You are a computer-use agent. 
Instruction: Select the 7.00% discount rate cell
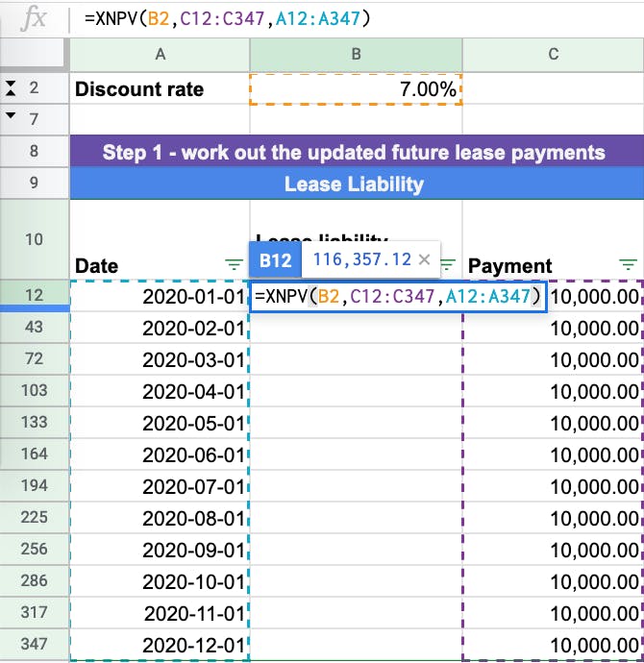click(x=356, y=89)
